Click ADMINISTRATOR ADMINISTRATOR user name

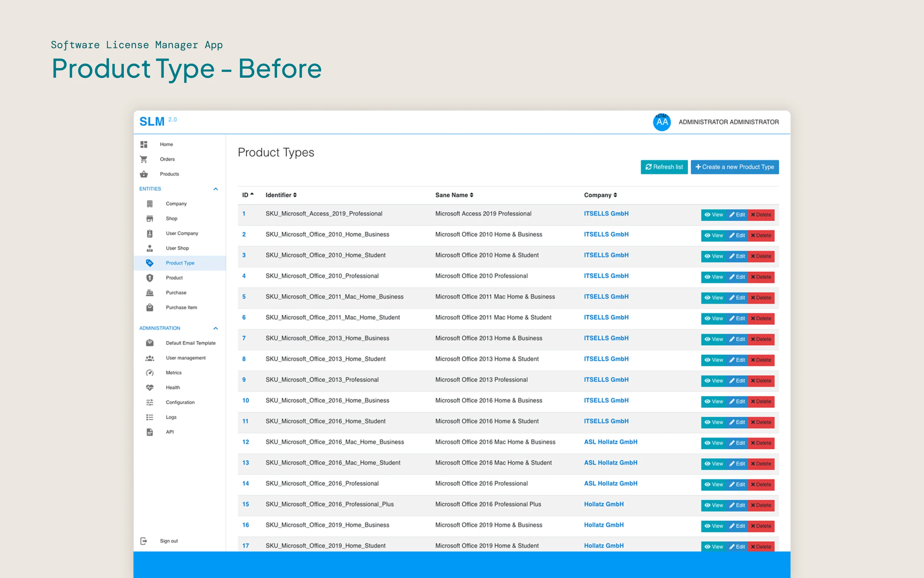pos(729,122)
